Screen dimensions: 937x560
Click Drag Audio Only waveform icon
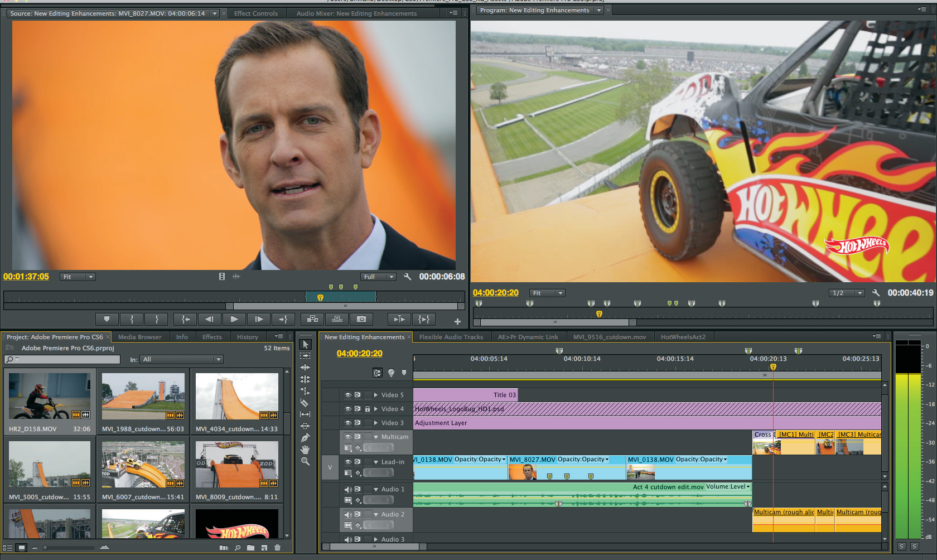[236, 276]
